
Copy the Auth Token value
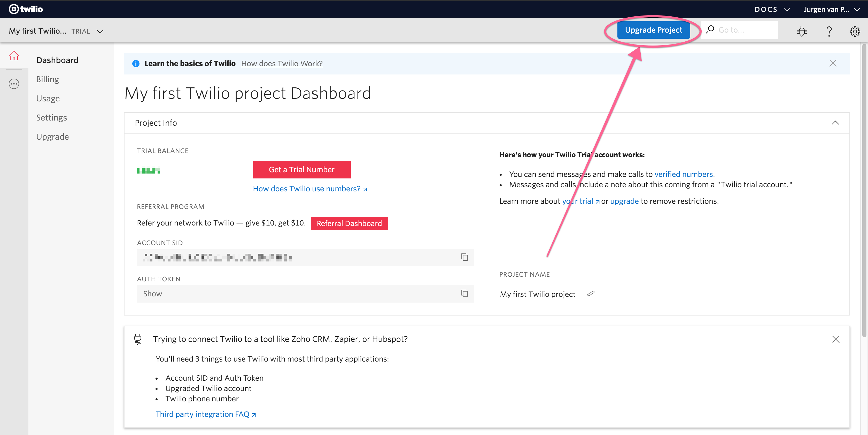[464, 293]
